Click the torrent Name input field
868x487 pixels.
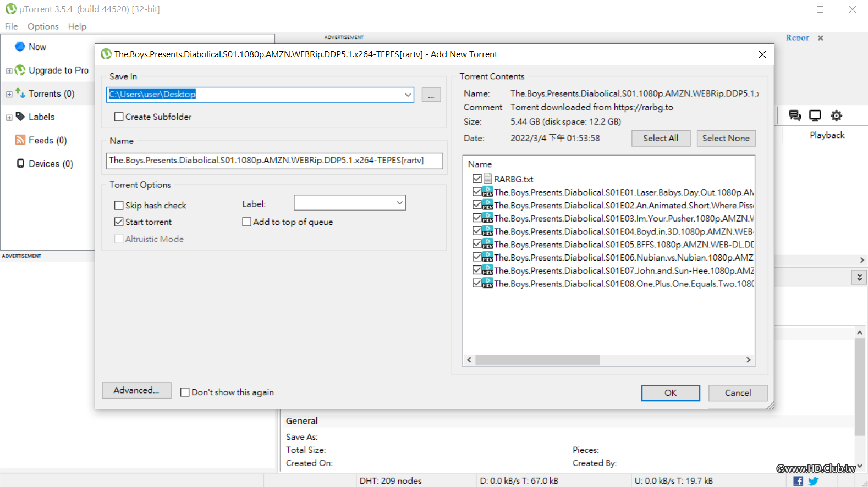(x=274, y=161)
